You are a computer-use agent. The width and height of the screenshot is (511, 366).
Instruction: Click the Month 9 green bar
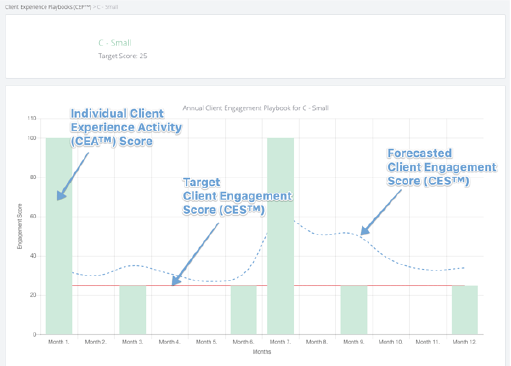(354, 310)
